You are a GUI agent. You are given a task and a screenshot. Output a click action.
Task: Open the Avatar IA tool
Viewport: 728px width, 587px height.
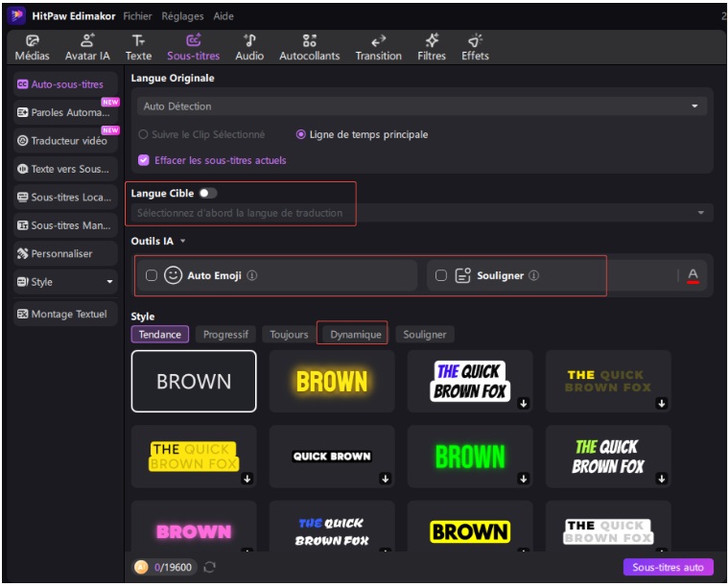click(x=87, y=41)
